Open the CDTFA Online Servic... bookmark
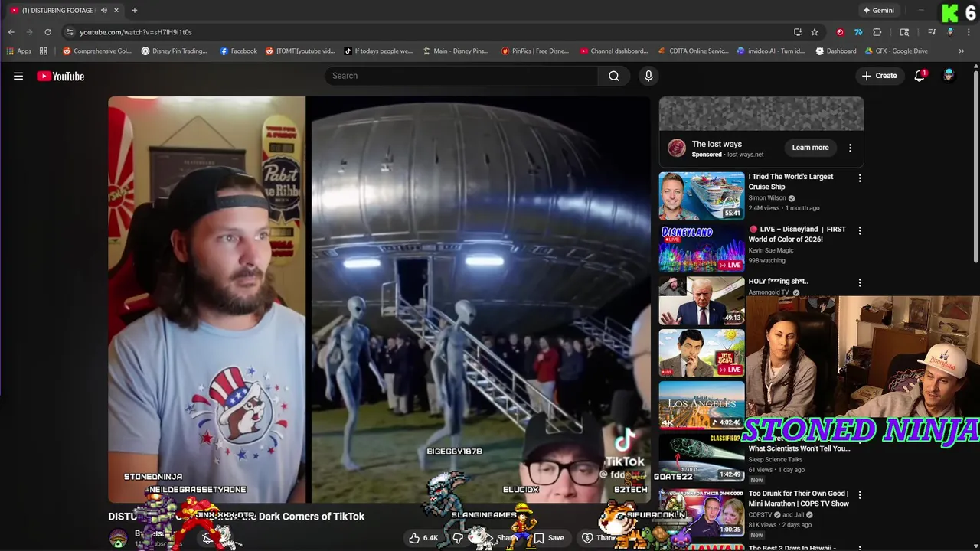 (x=694, y=51)
